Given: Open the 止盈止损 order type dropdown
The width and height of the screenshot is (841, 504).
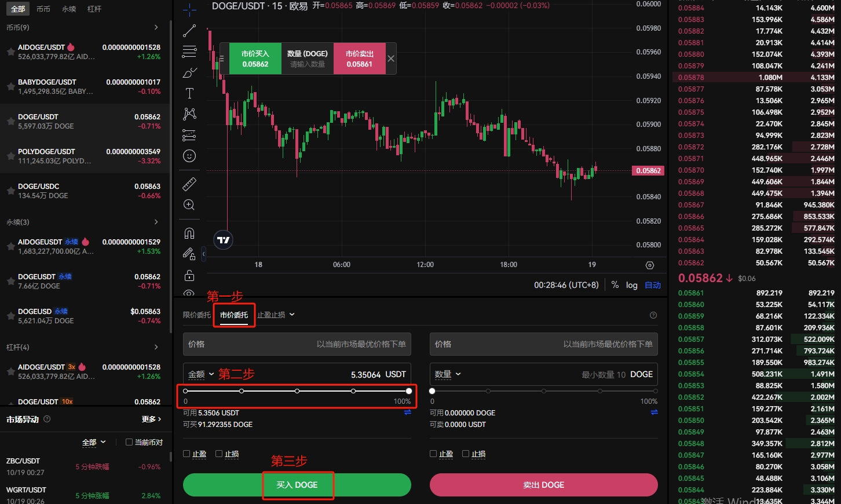Looking at the screenshot, I should point(276,315).
